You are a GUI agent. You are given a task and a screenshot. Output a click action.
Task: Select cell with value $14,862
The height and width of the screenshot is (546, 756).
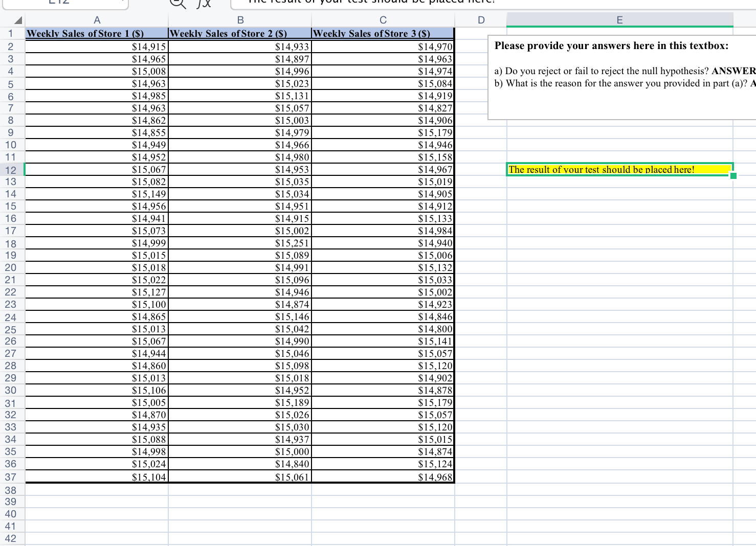[x=97, y=120]
